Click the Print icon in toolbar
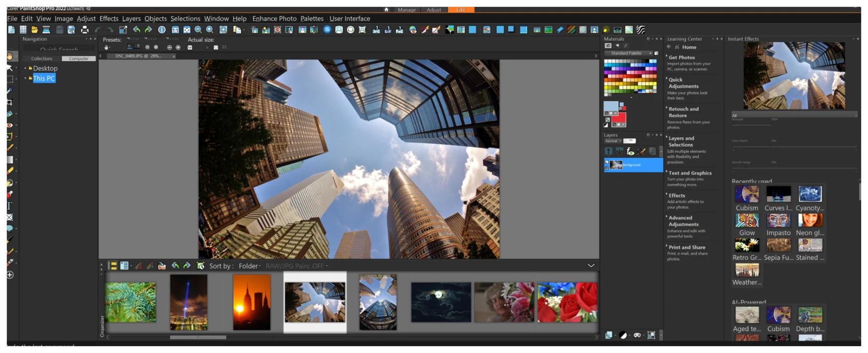Viewport: 868px width, 353px height. [x=84, y=30]
